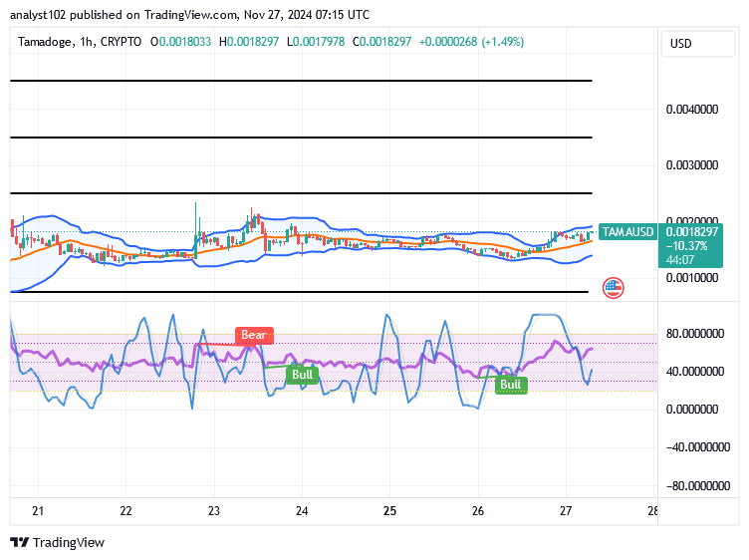Click the Bull label near date 24
This screenshot has width=749, height=560.
[x=303, y=374]
